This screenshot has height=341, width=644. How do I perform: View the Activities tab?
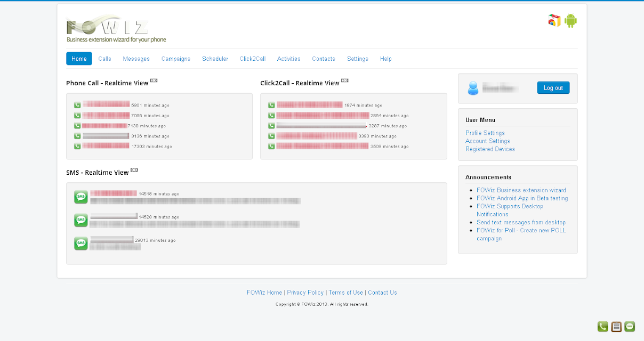(x=289, y=59)
